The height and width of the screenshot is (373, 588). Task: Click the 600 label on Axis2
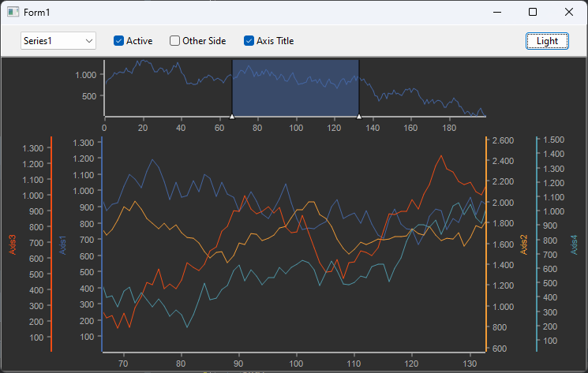point(500,349)
